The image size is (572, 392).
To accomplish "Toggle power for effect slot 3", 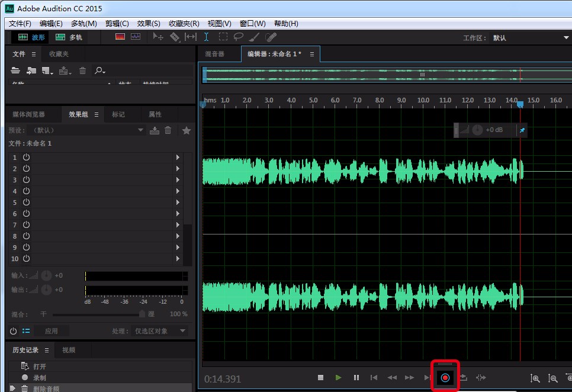I will tap(26, 180).
